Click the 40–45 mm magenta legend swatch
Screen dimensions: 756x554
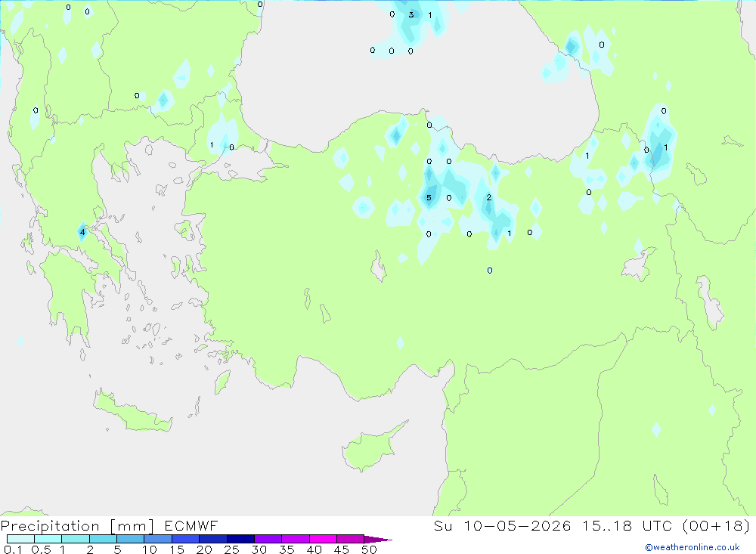point(323,539)
